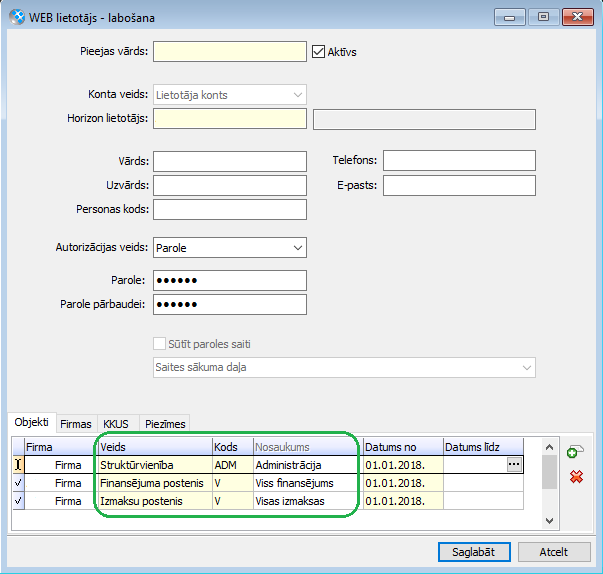
Task: Open the KKUS tab
Action: point(116,424)
